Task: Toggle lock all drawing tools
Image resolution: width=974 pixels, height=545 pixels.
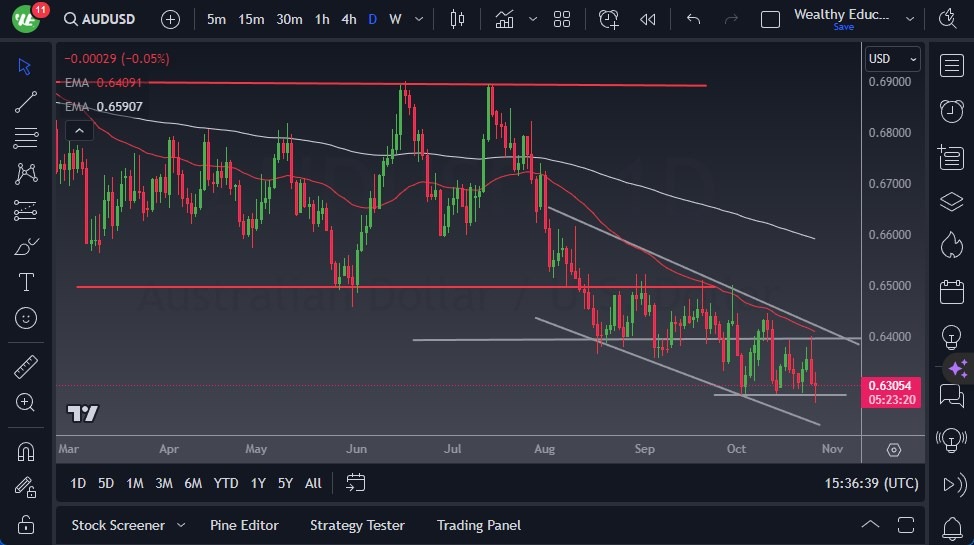Action: point(27,524)
